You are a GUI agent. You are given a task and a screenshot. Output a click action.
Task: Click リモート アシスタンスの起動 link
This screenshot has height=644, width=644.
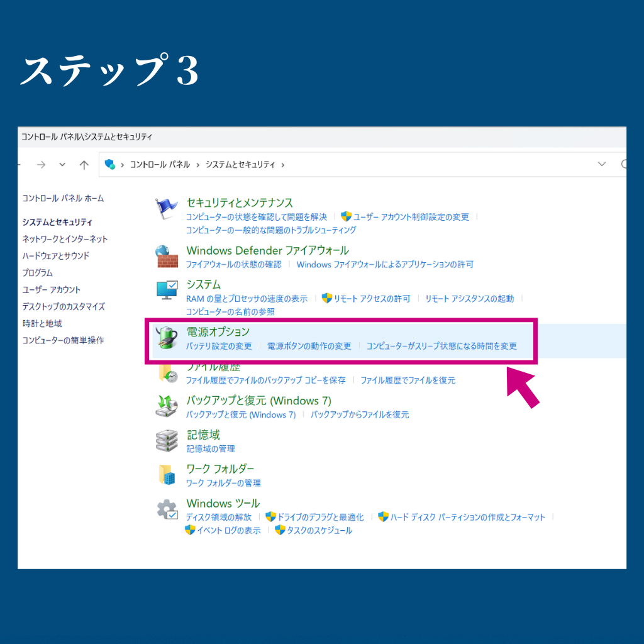[x=469, y=299]
